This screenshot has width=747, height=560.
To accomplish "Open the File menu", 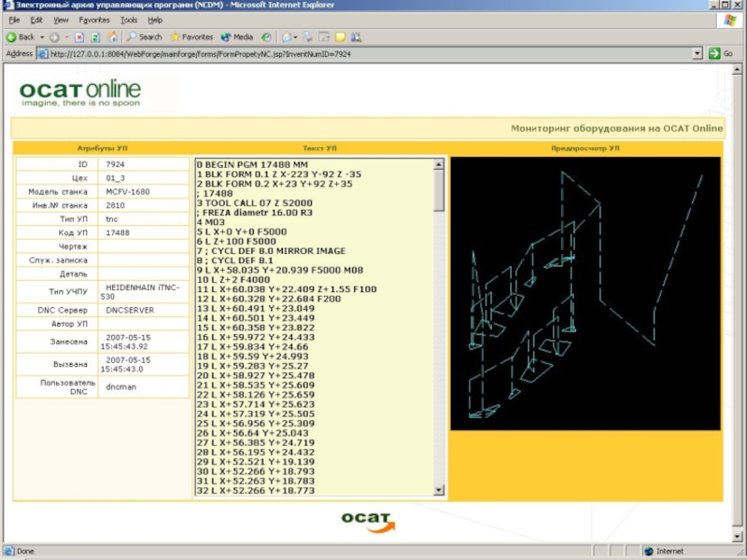I will point(15,20).
